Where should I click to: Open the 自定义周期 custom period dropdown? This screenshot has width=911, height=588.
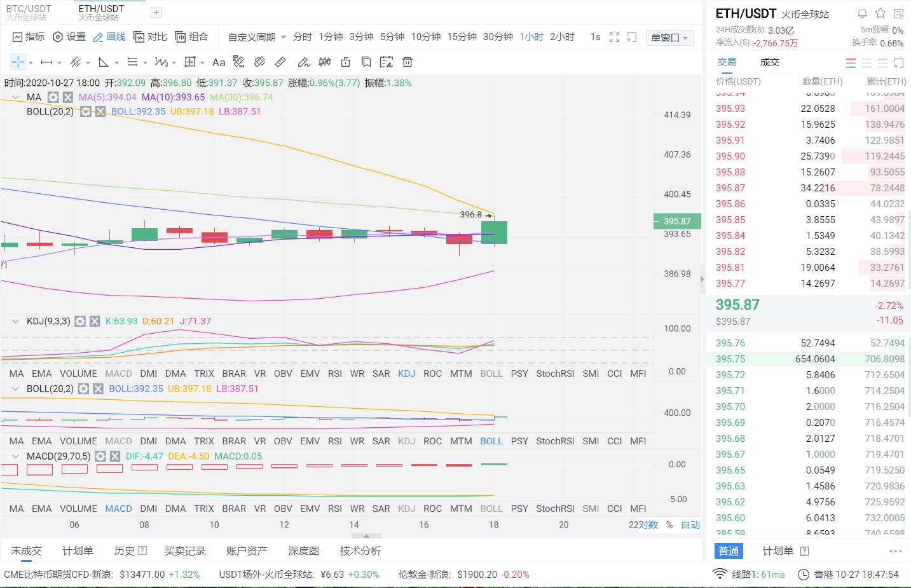coord(257,37)
